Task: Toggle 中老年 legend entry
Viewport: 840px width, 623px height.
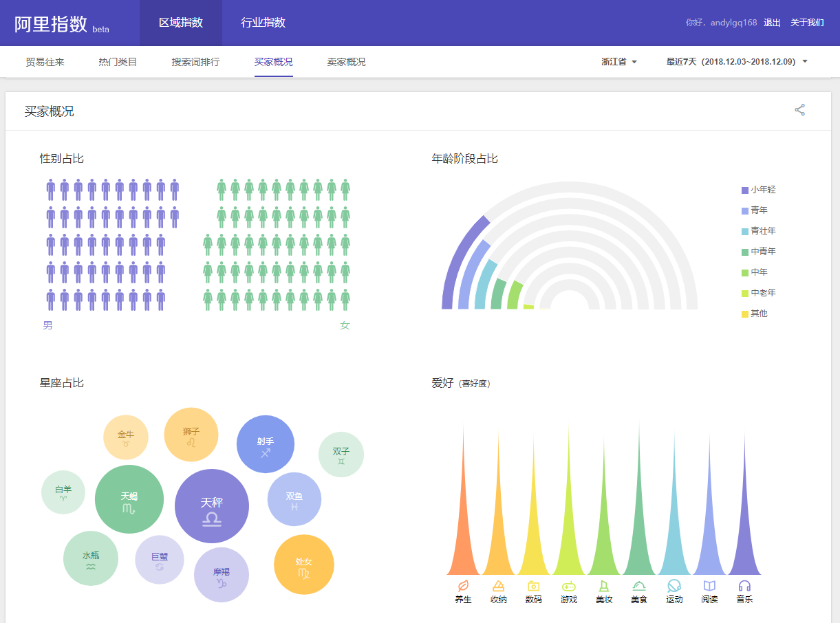Action: pyautogui.click(x=758, y=293)
